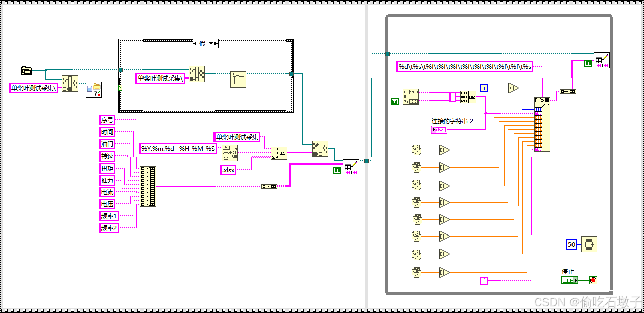Click the bottommost Random Number dice node

coord(417,272)
